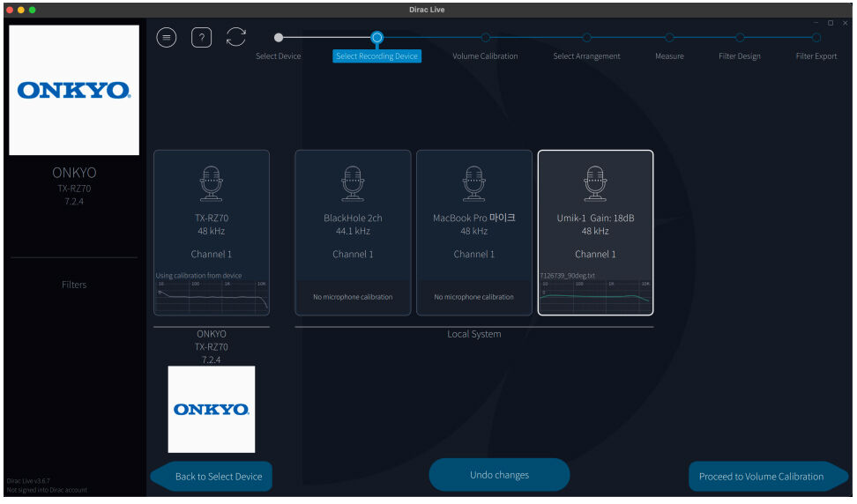The height and width of the screenshot is (504, 857).
Task: Jump to the Measure step marker
Action: coord(669,38)
